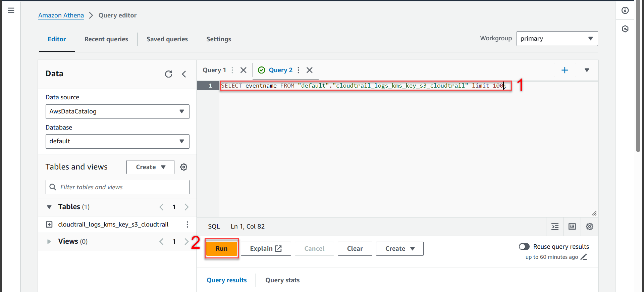The image size is (644, 292).
Task: Click the Filter tables and views field
Action: click(117, 187)
